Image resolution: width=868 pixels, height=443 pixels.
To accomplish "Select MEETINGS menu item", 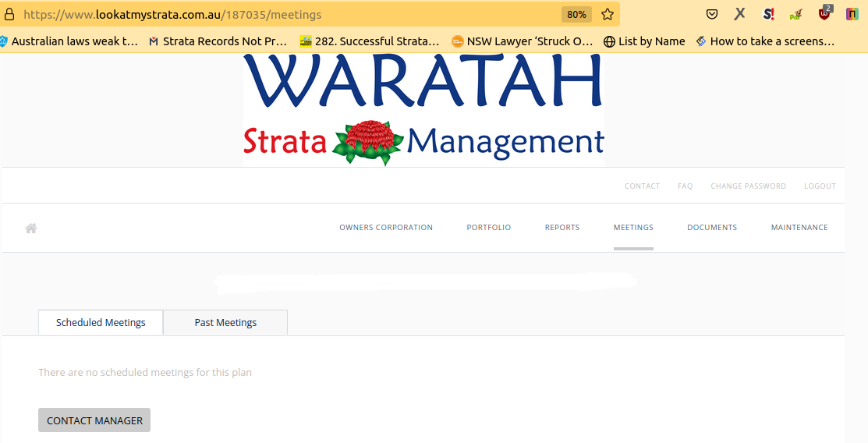I will 633,228.
